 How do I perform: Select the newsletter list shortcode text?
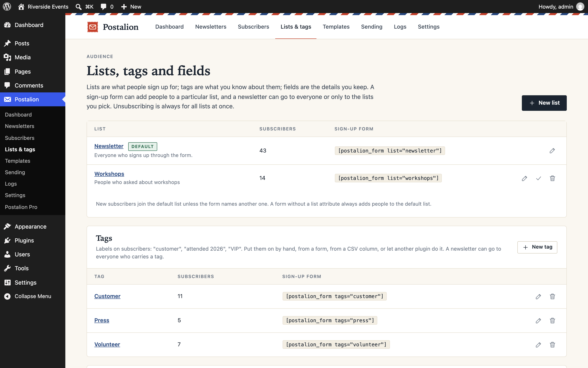390,151
